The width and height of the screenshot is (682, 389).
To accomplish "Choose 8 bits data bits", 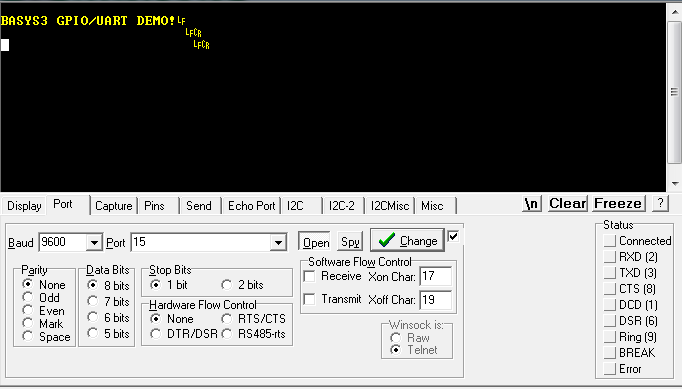I will [x=108, y=285].
